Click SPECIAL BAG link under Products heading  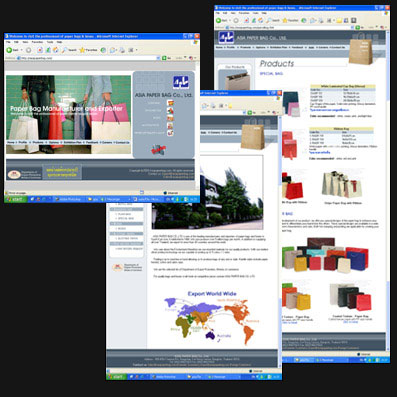tap(271, 73)
